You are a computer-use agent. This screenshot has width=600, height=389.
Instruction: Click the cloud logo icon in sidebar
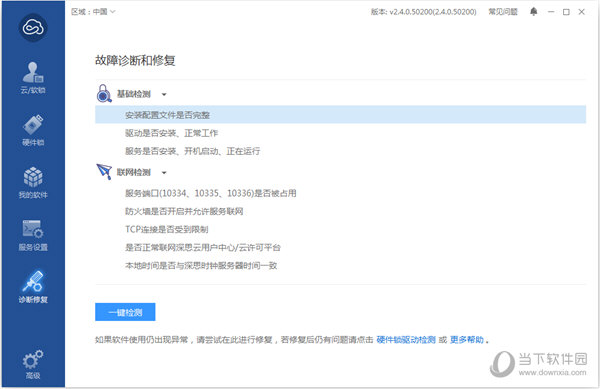coord(33,27)
